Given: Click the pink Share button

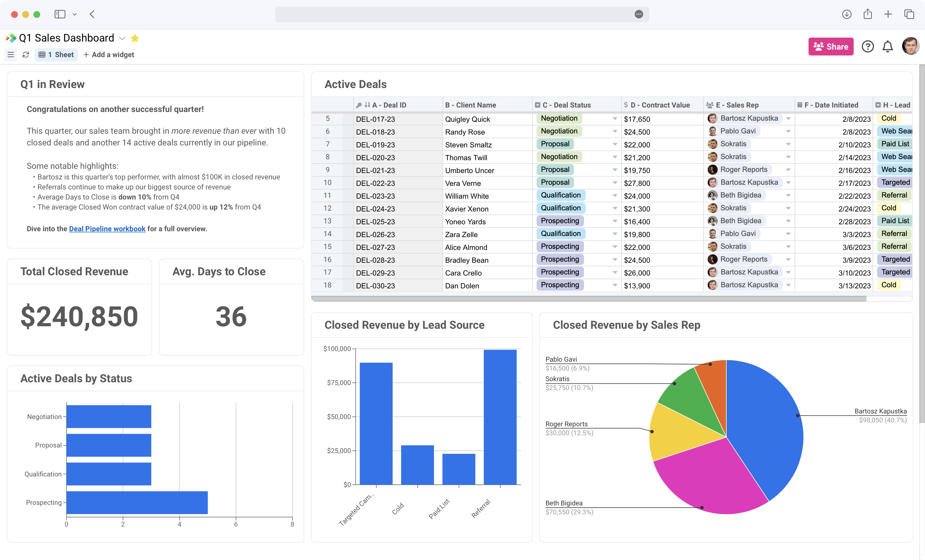Looking at the screenshot, I should pos(830,47).
